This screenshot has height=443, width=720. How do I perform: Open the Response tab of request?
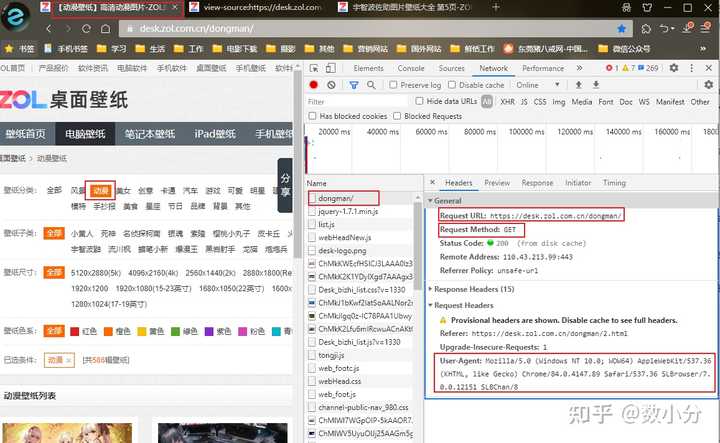537,183
